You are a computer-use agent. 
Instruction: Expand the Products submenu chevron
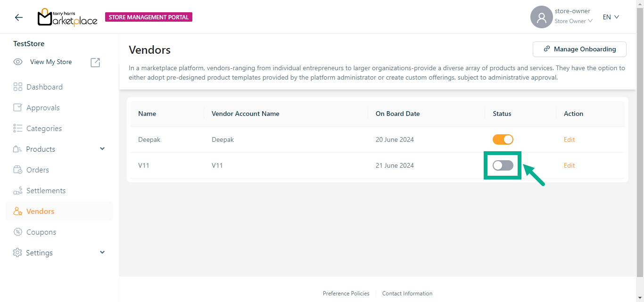coord(102,149)
